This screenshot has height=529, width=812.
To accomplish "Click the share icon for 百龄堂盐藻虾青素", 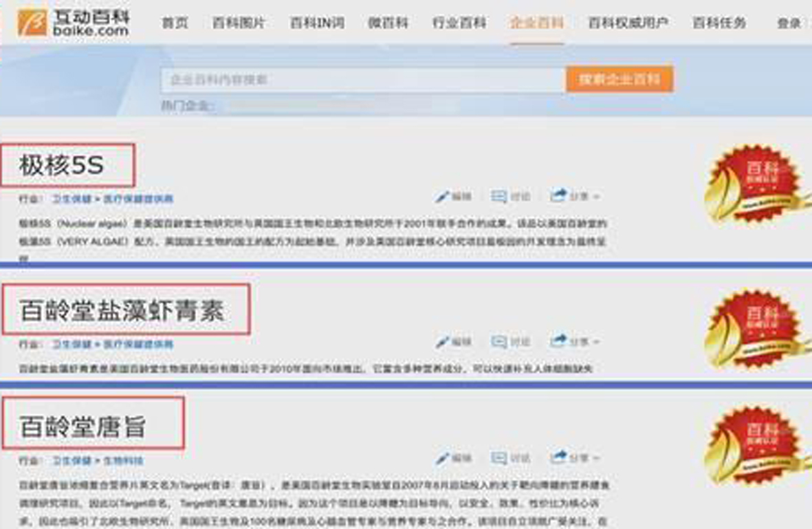I will click(x=558, y=341).
